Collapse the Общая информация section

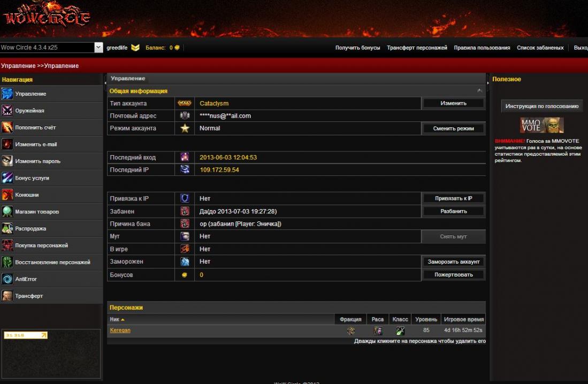pyautogui.click(x=480, y=91)
